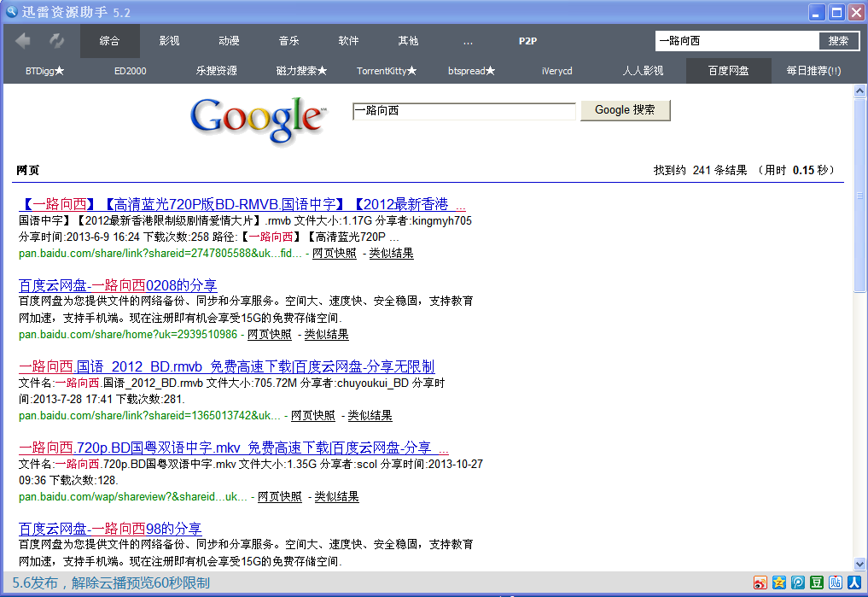Image resolution: width=868 pixels, height=597 pixels.
Task: Click the back arrow navigation icon
Action: point(23,40)
